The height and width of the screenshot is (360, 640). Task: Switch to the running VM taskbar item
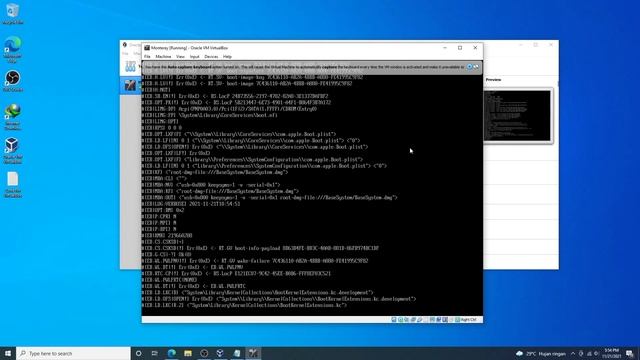coord(253,353)
